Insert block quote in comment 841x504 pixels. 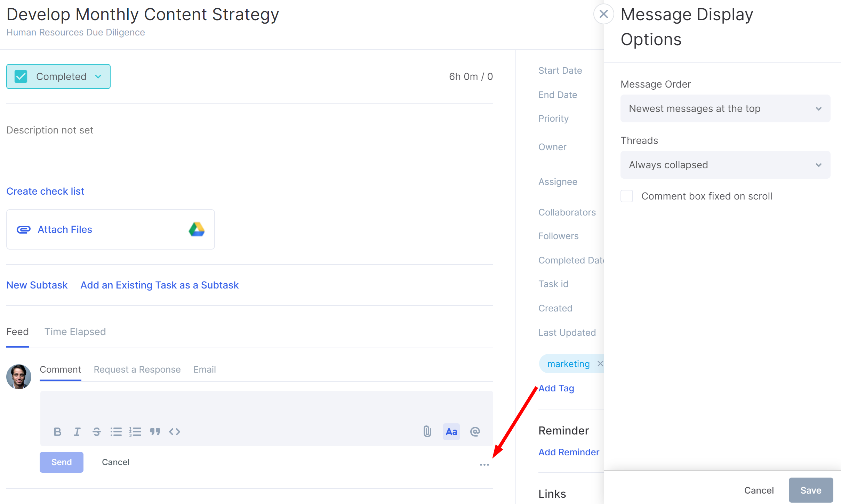point(155,432)
